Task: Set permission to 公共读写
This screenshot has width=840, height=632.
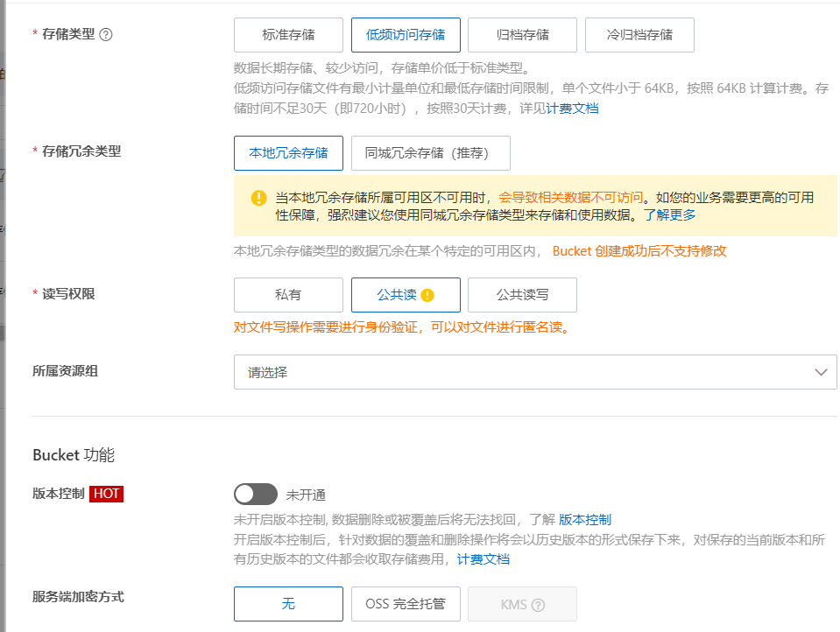Action: point(522,295)
